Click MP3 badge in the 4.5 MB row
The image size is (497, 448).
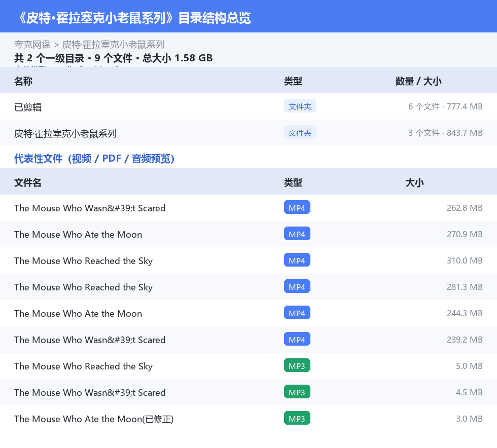pos(297,392)
